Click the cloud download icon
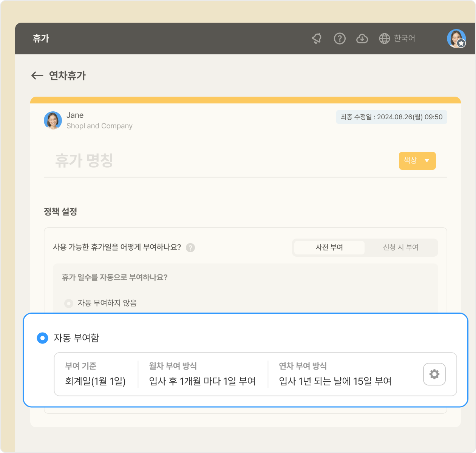 [362, 39]
